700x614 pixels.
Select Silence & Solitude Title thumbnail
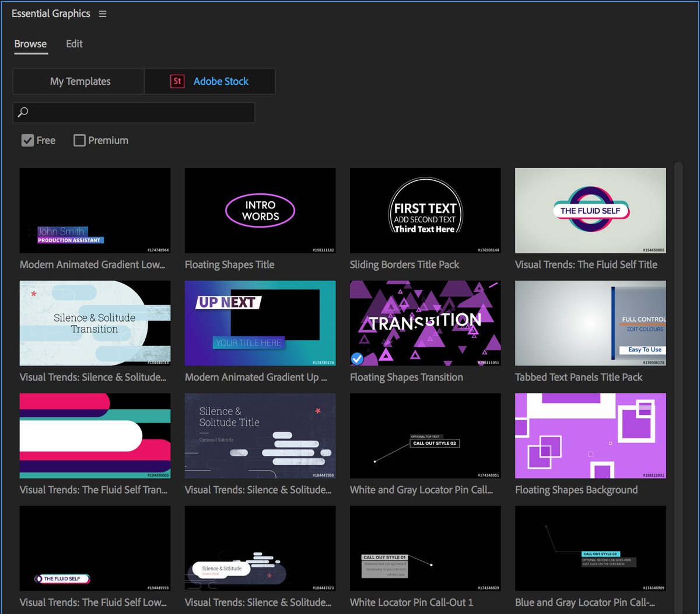[260, 436]
